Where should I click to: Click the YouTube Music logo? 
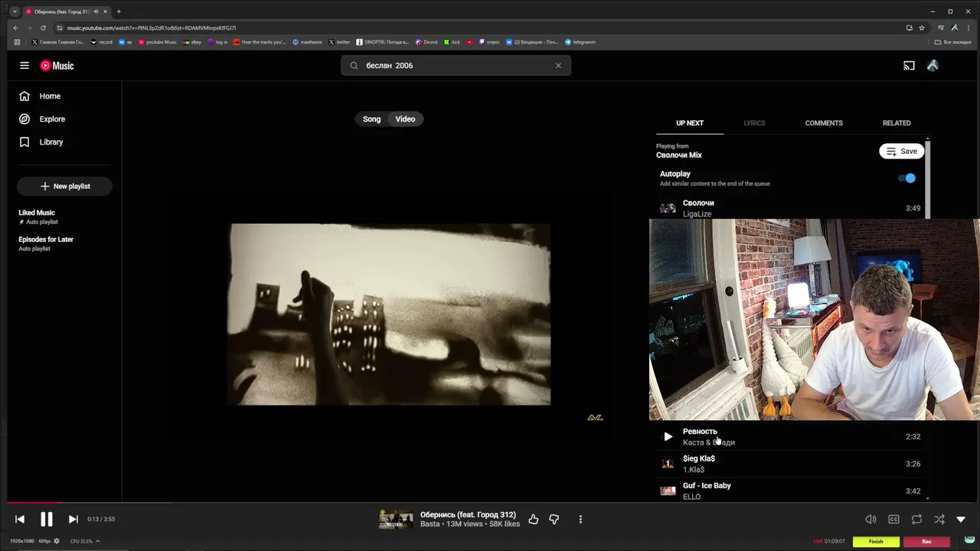pos(57,66)
